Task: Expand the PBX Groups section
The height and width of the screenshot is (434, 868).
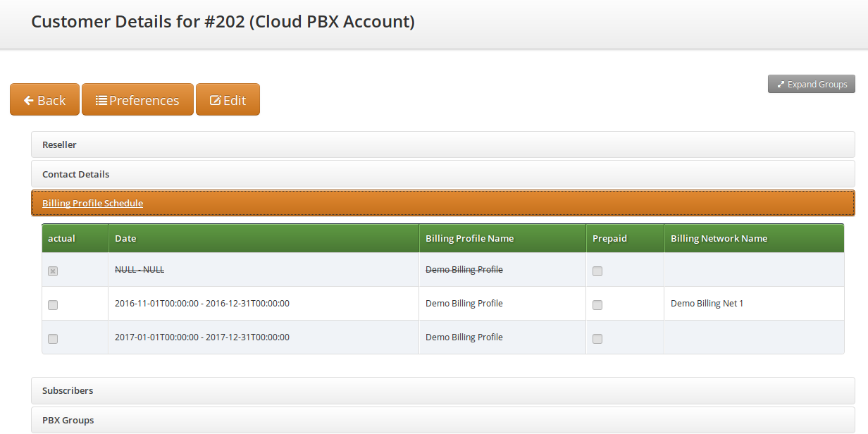Action: click(x=68, y=420)
